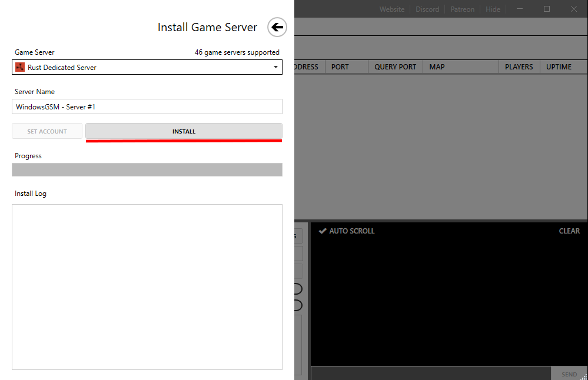Click Hide in the title bar

click(493, 9)
